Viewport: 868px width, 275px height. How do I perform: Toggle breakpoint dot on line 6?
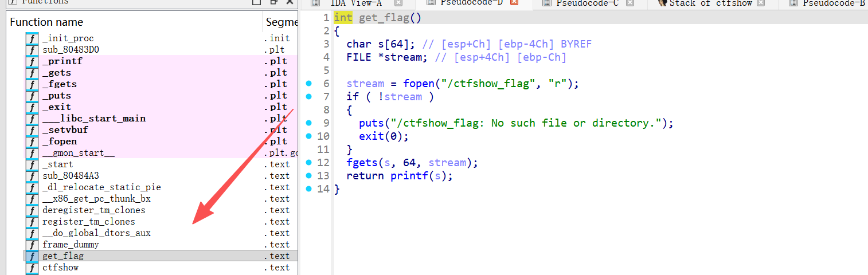[309, 84]
